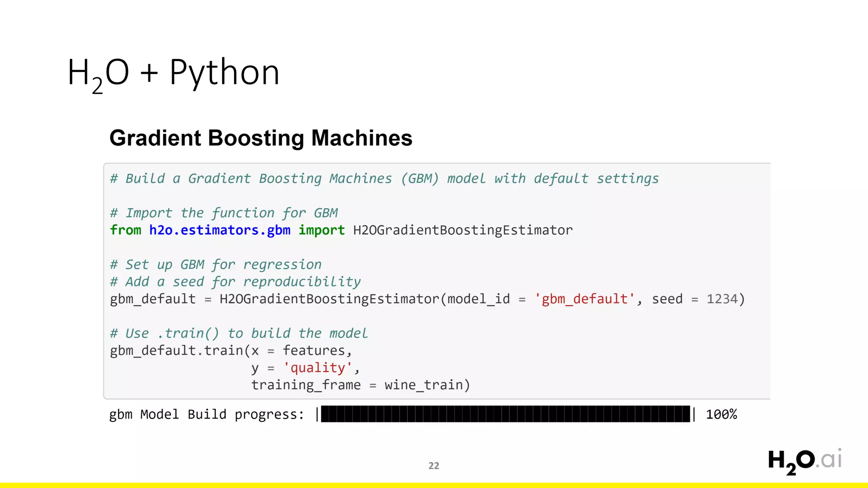Select H2OGradientBoostingEstimator in the import line

463,230
